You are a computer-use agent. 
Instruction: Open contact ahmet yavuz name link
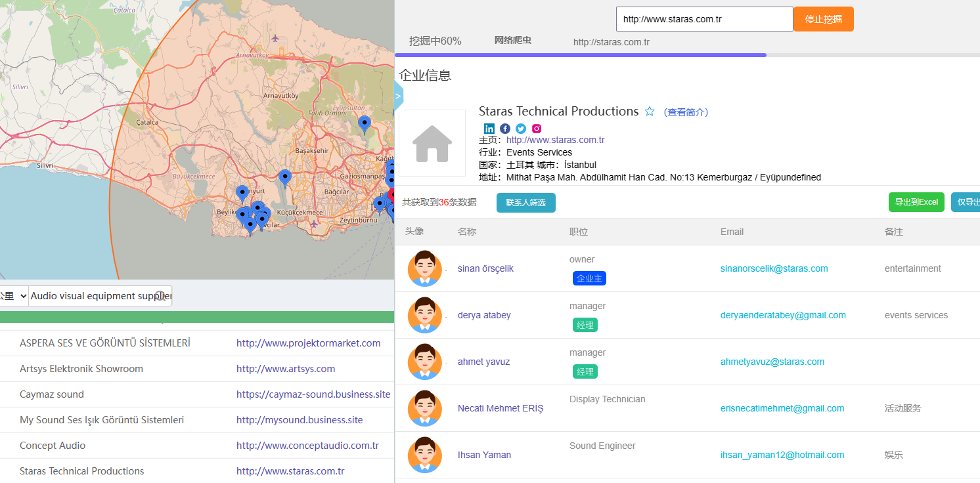pyautogui.click(x=483, y=362)
